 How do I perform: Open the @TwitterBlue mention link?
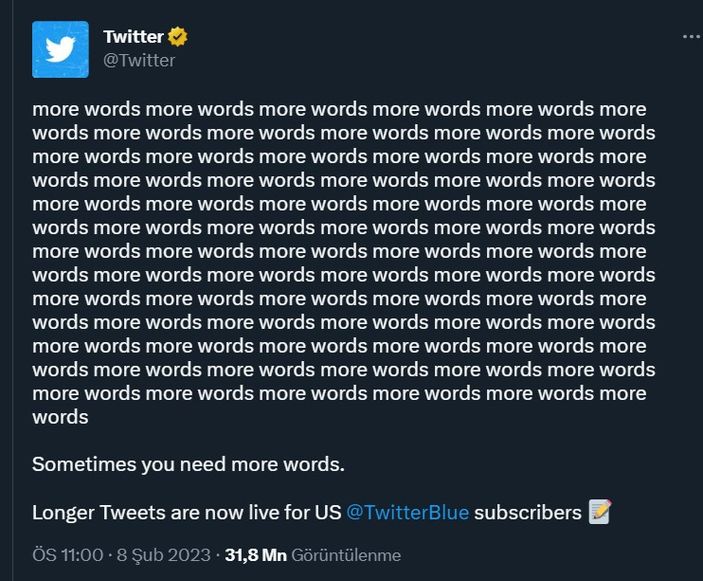(407, 512)
